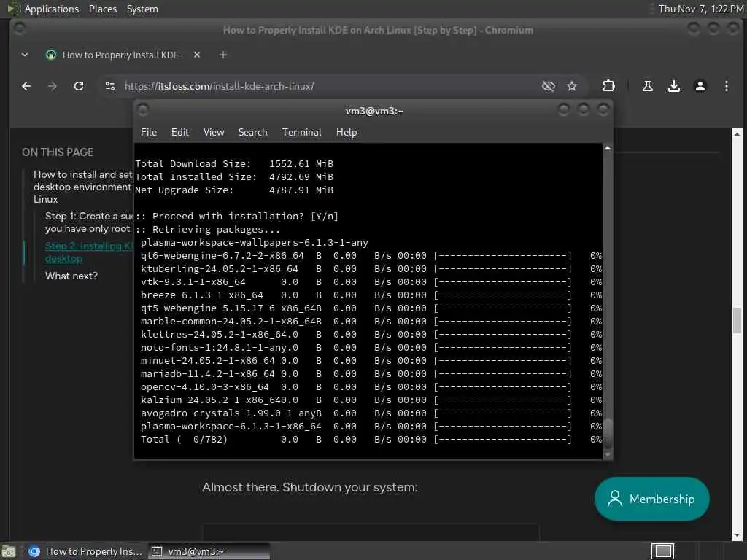
Task: Follow the Step 2 Installing KDE desktop link
Action: (89, 252)
